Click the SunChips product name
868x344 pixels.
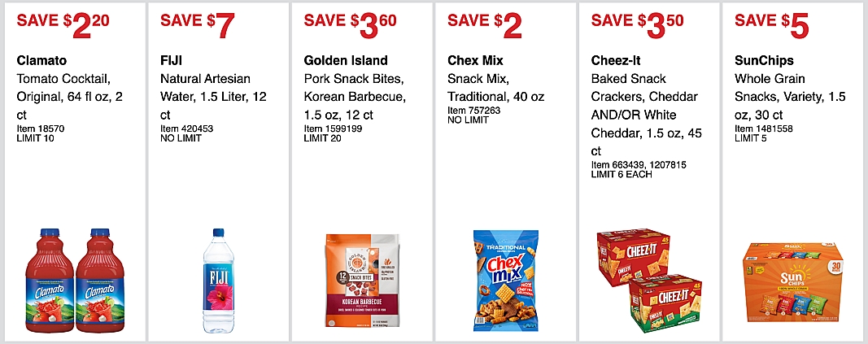click(x=764, y=60)
